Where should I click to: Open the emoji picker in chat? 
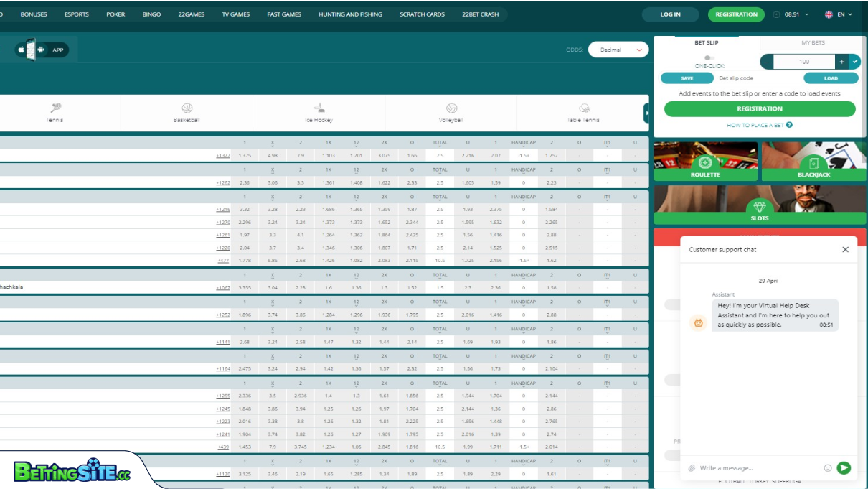827,468
